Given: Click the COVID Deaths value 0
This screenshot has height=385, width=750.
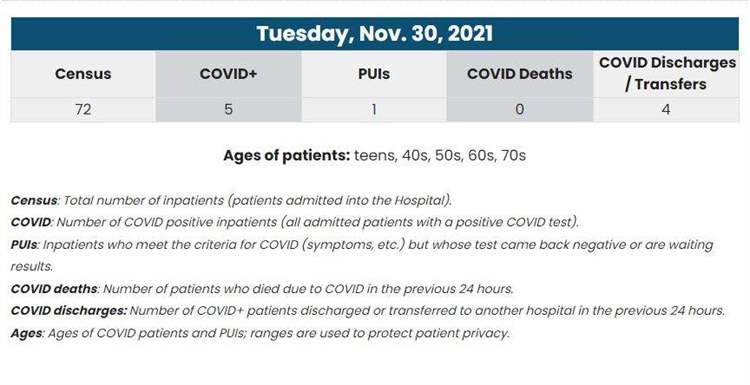Looking at the screenshot, I should 519,110.
